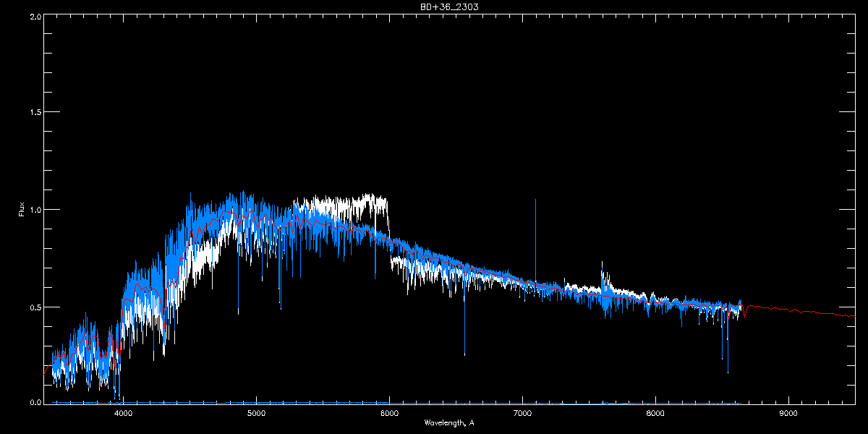Click the tall blue emission spike past 7000
Image resolution: width=868 pixels, height=434 pixels.
pyautogui.click(x=535, y=239)
